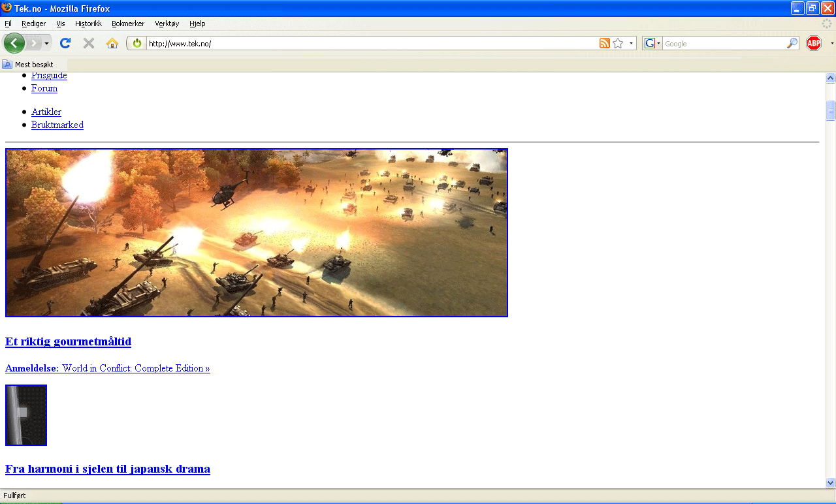Click the Firefox icon in the title bar

[x=7, y=8]
